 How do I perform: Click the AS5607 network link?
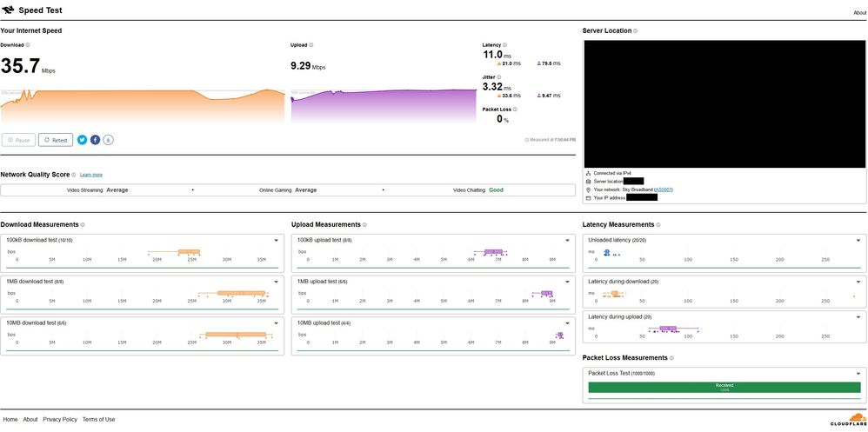[663, 189]
